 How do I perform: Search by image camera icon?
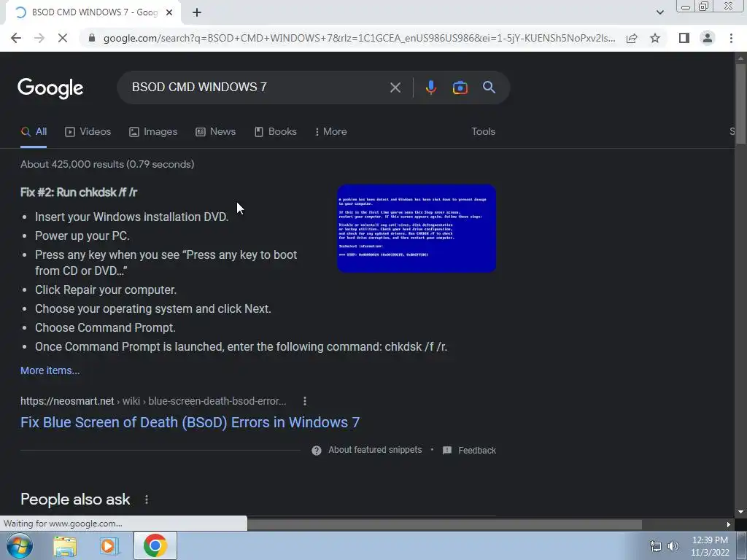pyautogui.click(x=460, y=87)
